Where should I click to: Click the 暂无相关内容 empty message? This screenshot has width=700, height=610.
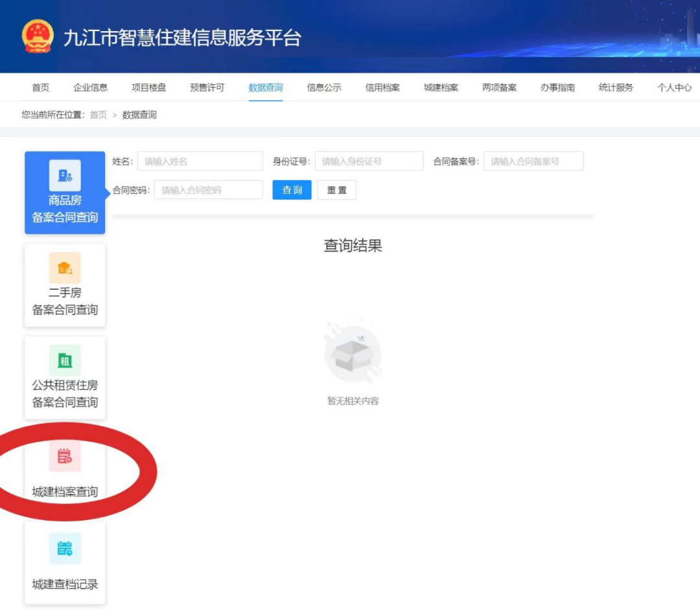point(353,401)
